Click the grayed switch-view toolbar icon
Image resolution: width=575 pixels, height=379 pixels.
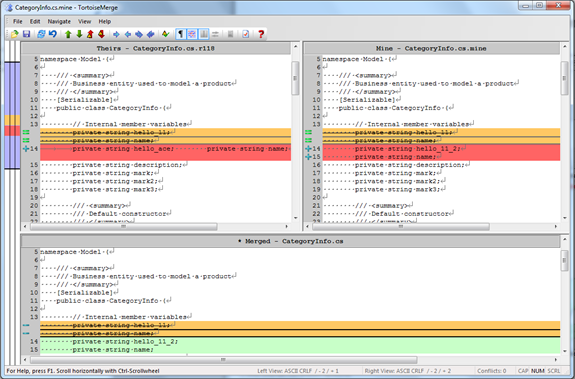pos(230,34)
